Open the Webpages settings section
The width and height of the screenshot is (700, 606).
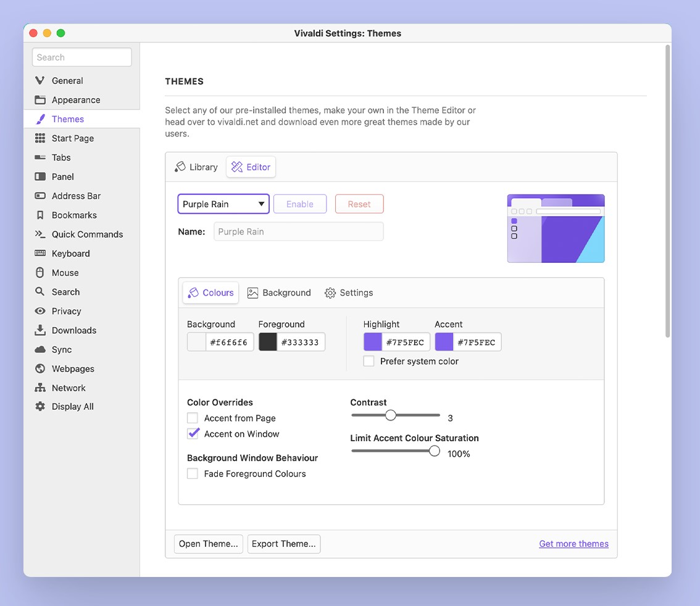coord(81,368)
